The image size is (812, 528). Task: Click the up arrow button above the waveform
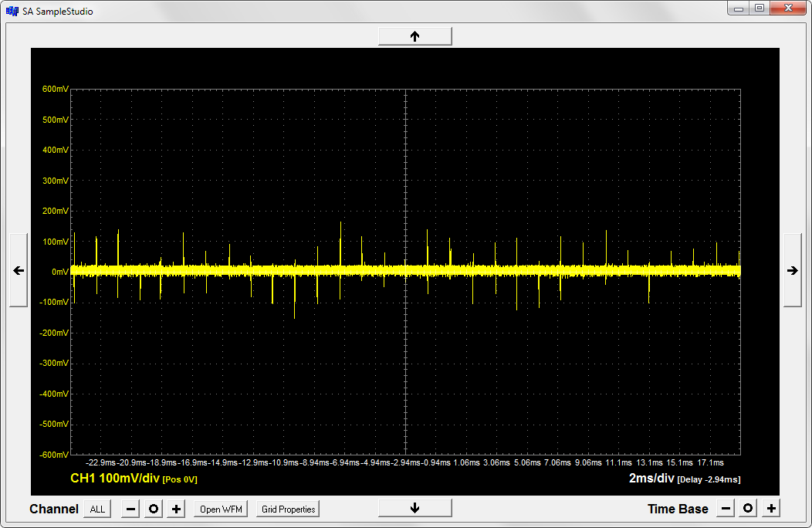(x=414, y=36)
